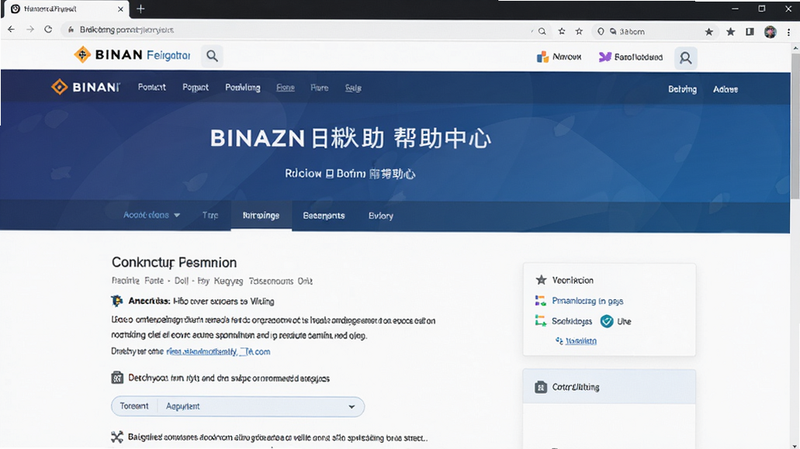Go back with the browser back arrow
This screenshot has height=449, width=800.
[x=11, y=30]
